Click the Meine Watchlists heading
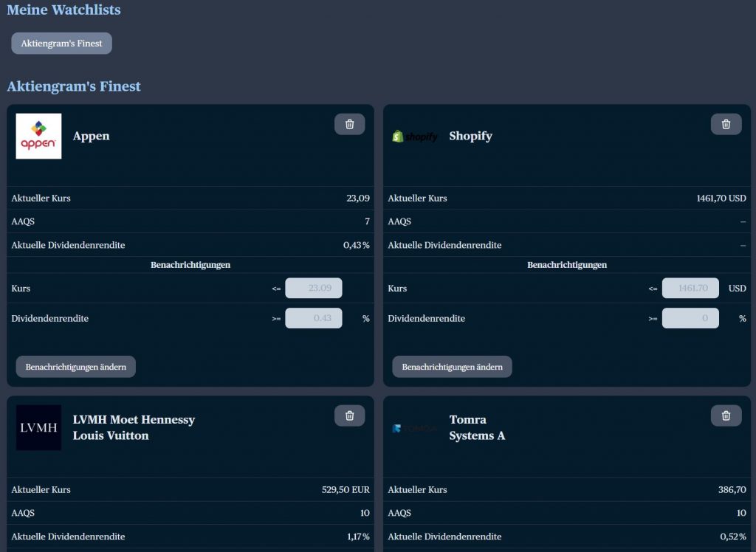The width and height of the screenshot is (756, 552). click(x=63, y=10)
